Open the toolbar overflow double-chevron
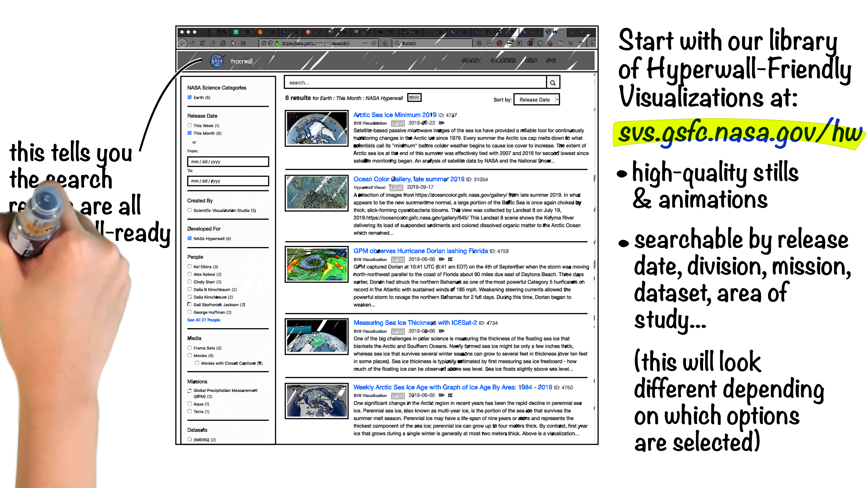Screen dimensions: 868x488 [580, 43]
